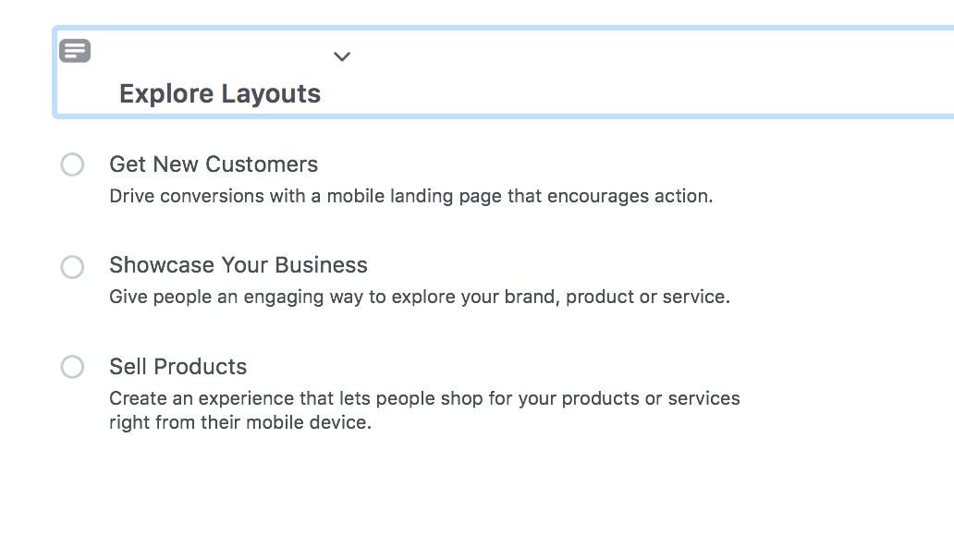
Task: Click the word 'Products' in the third option title
Action: tap(200, 367)
